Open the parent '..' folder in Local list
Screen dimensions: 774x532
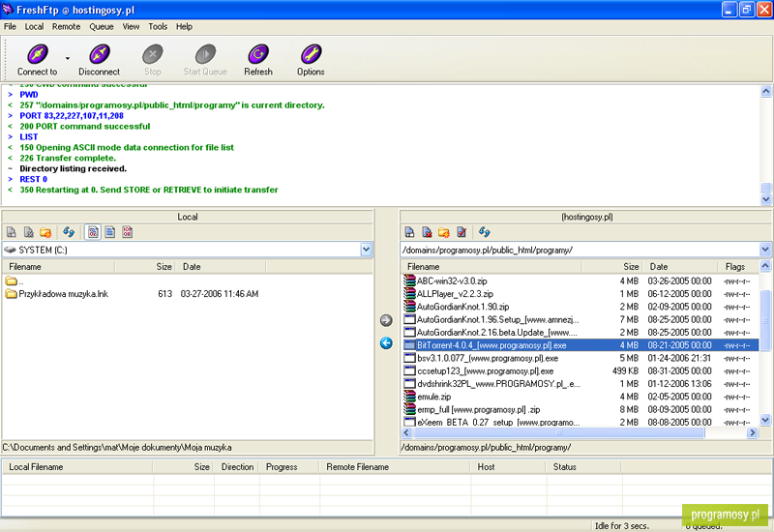click(14, 281)
